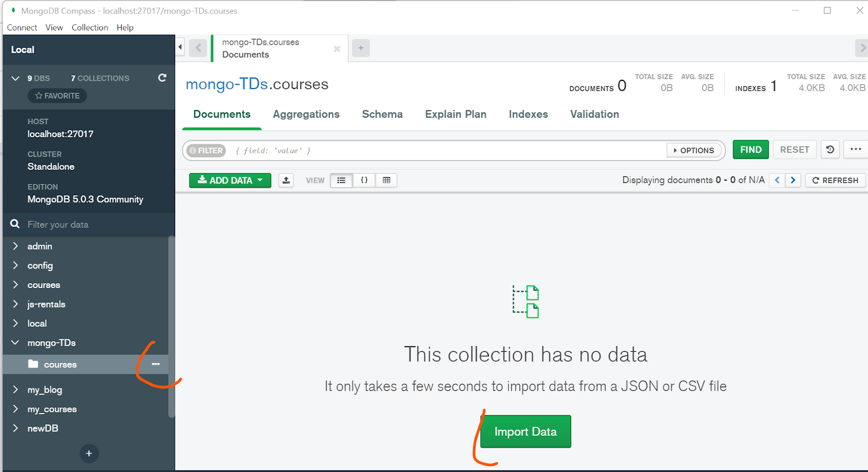This screenshot has width=868, height=472.
Task: Open the ADD DATA dropdown
Action: click(230, 180)
